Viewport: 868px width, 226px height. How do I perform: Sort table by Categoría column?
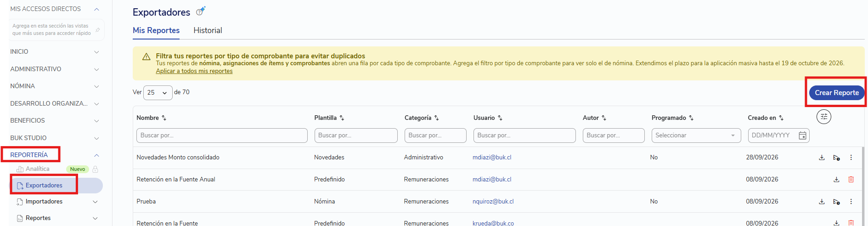click(x=436, y=118)
